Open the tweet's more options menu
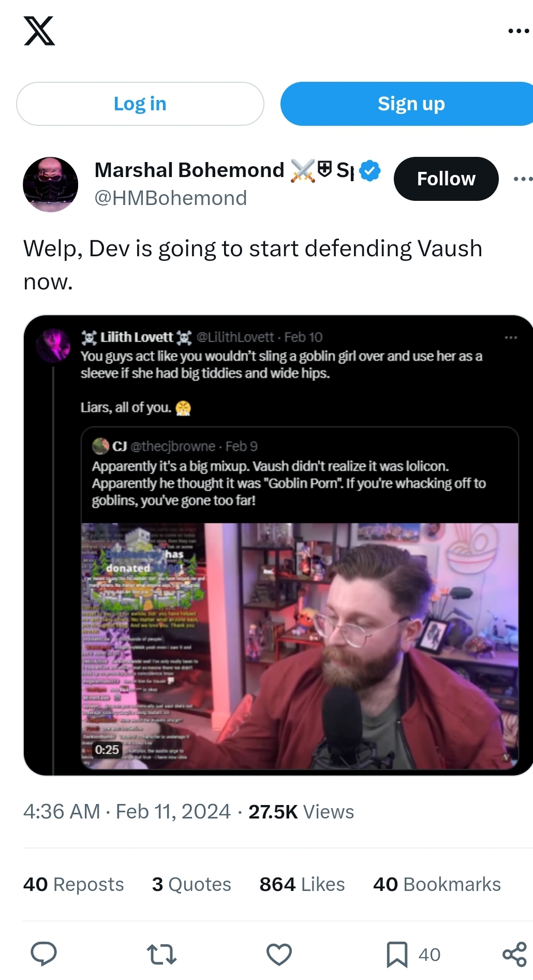Image resolution: width=533 pixels, height=980 pixels. [x=523, y=179]
